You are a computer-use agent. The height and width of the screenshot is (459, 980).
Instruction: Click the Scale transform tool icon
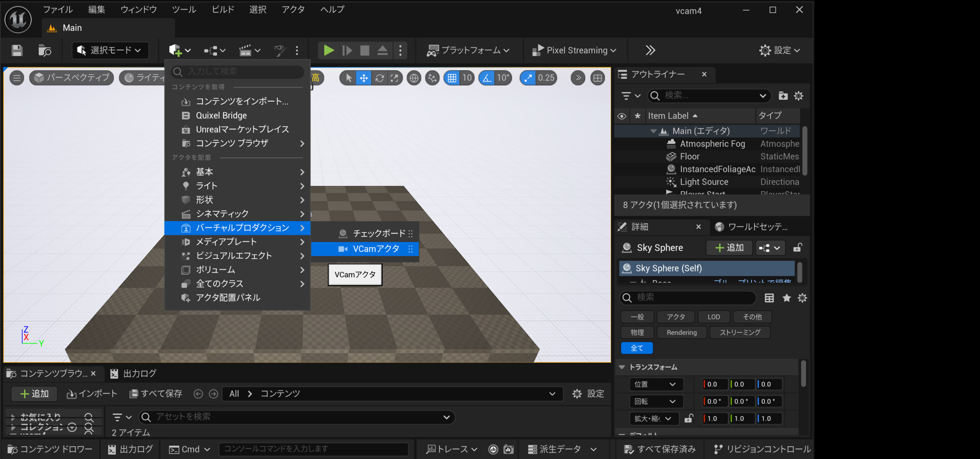click(x=394, y=78)
